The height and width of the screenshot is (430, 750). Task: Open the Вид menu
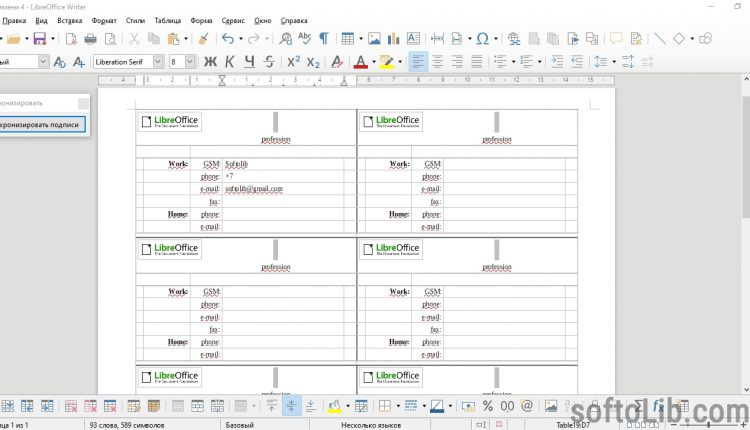(x=42, y=21)
